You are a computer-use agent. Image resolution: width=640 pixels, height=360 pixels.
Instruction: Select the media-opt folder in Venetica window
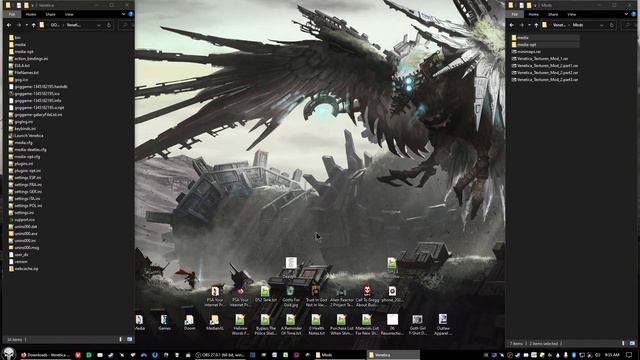21,51
